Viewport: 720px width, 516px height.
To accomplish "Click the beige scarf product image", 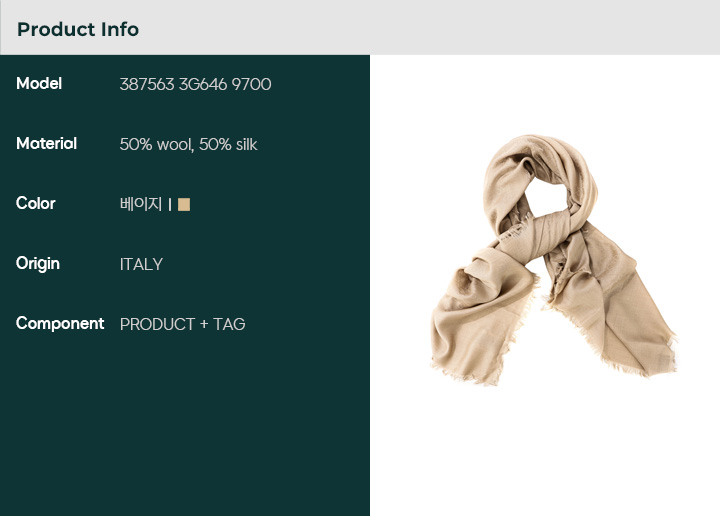I will (x=553, y=260).
